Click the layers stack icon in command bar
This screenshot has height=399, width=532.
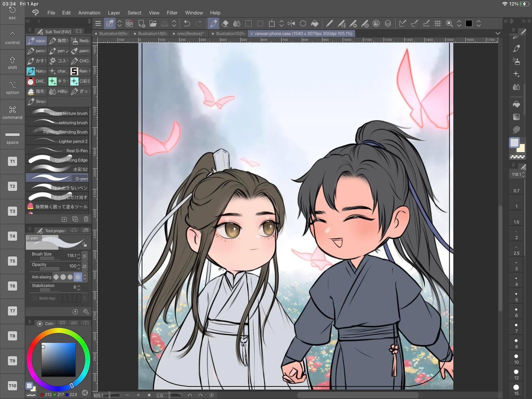tap(388, 24)
